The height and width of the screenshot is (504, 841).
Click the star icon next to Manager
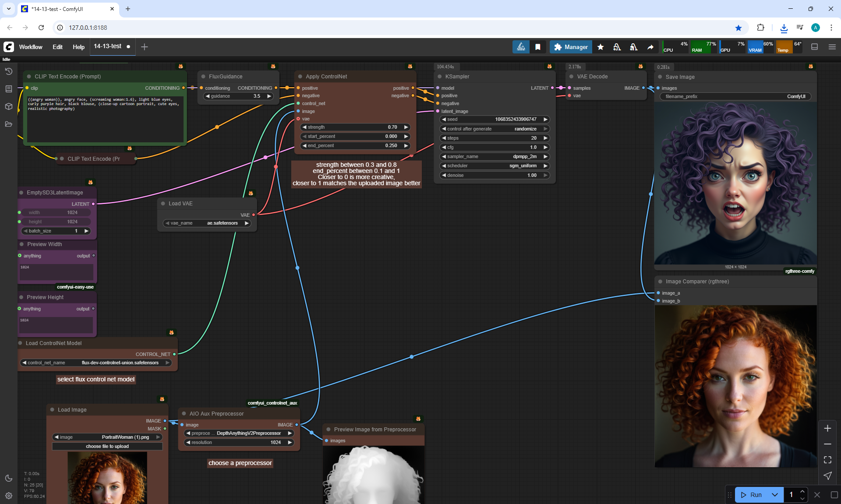(601, 47)
